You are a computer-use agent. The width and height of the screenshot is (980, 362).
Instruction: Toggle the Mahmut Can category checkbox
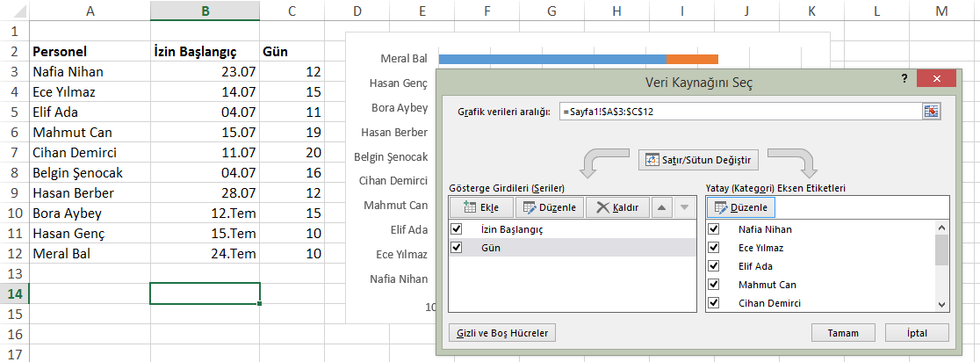pyautogui.click(x=714, y=285)
